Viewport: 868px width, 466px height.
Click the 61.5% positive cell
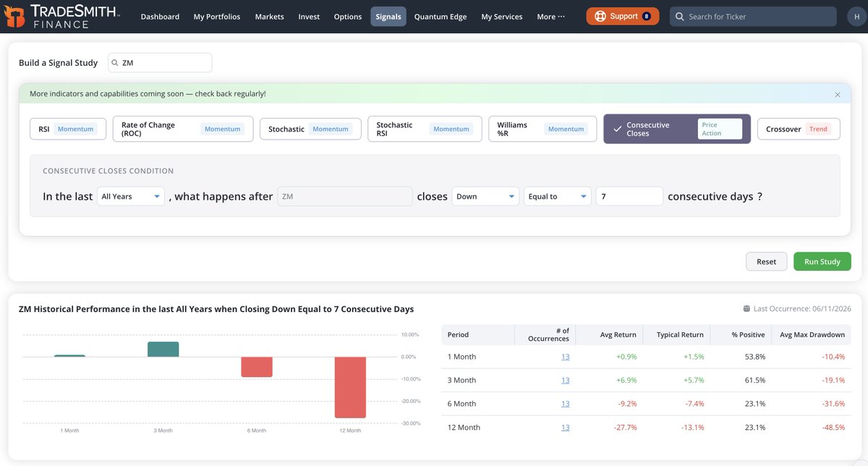click(755, 380)
